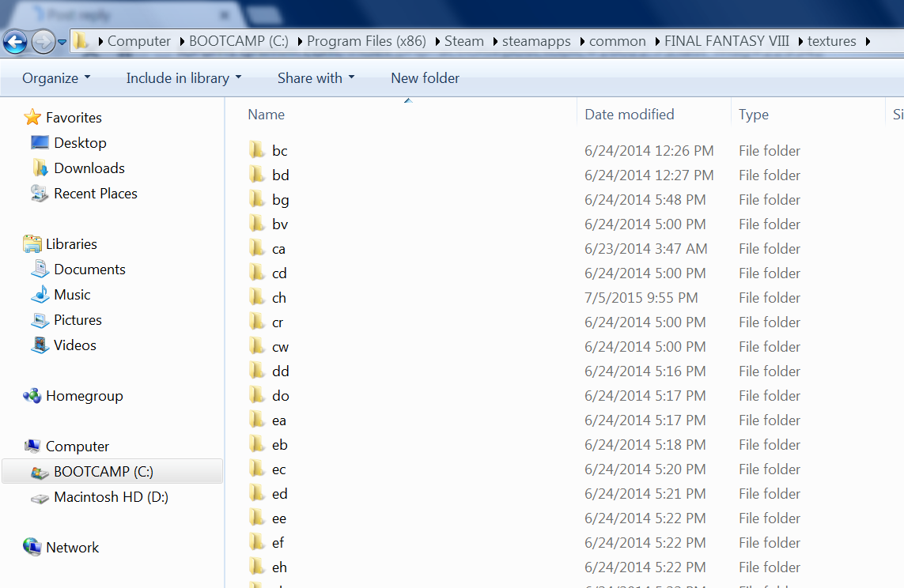
Task: Click the Computer icon in sidebar
Action: [32, 447]
